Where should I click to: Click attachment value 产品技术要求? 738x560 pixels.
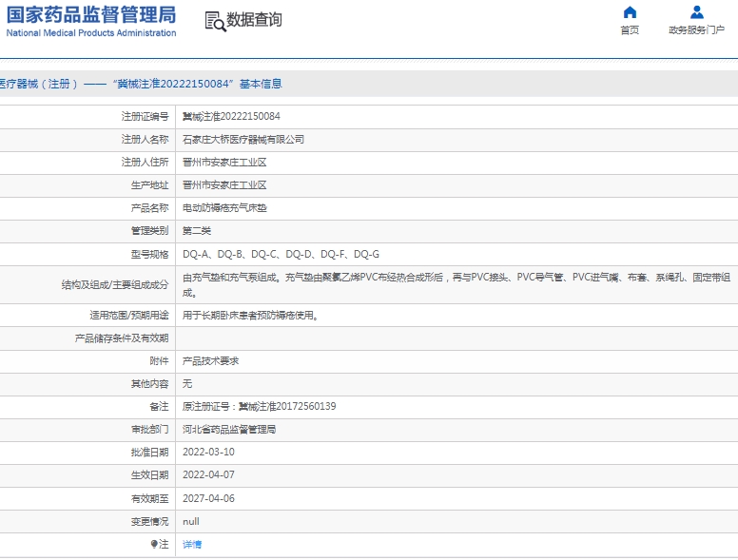(x=210, y=361)
